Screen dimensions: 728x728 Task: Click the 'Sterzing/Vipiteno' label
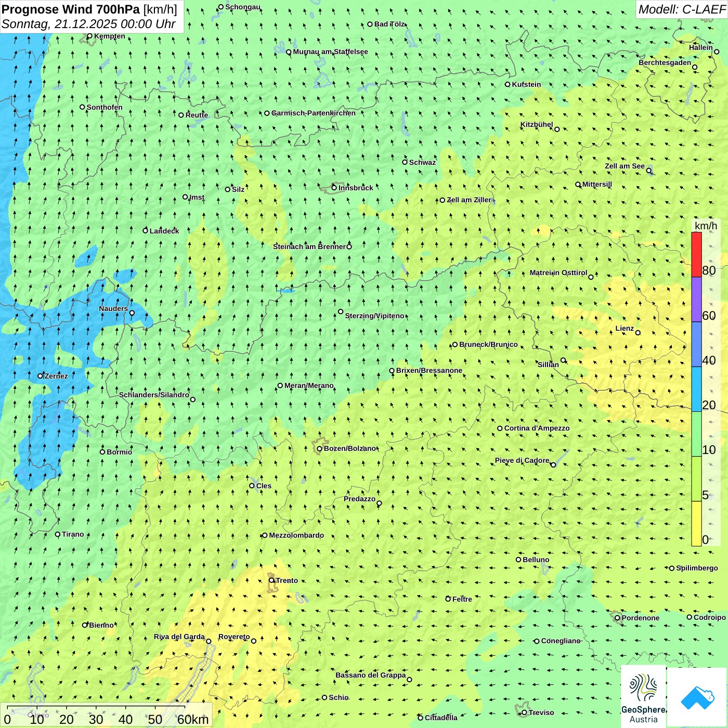[x=374, y=316]
